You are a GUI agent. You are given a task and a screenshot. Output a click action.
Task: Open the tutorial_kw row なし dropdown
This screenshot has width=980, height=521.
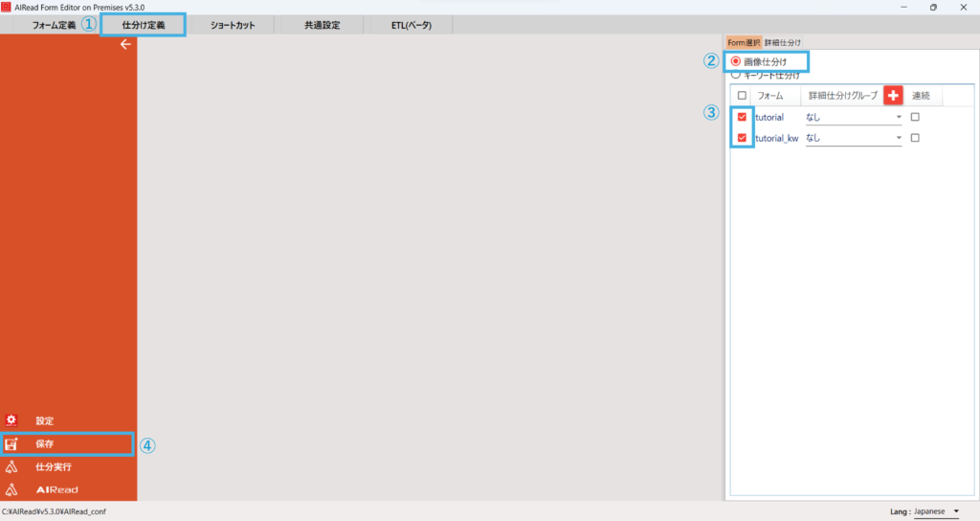[x=854, y=138]
